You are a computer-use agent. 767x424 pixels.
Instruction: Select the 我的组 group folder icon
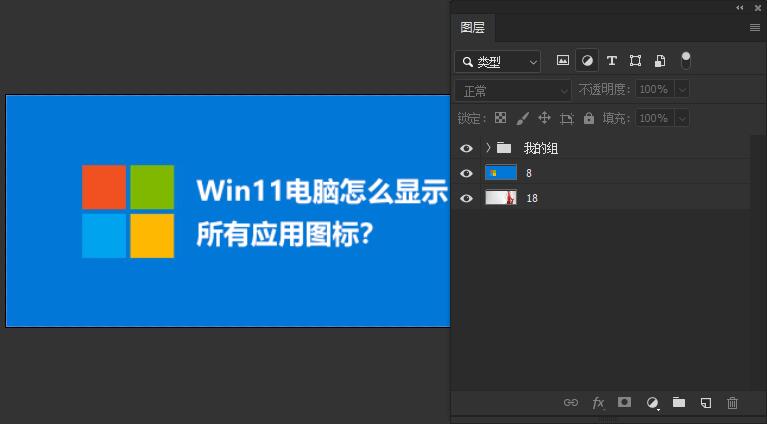click(x=504, y=148)
